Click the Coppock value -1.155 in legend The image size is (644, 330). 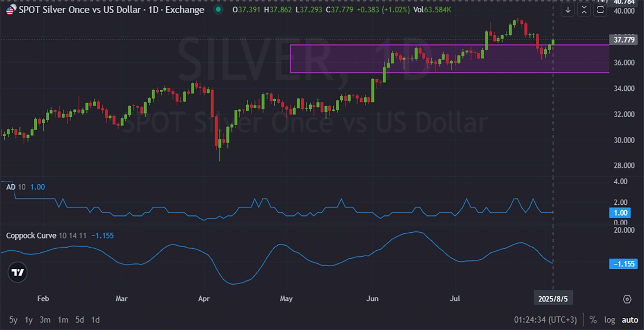pos(102,235)
